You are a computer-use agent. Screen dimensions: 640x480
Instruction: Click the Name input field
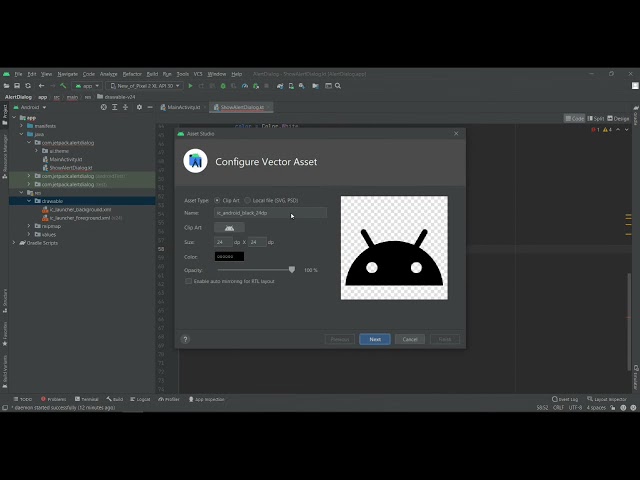point(270,213)
